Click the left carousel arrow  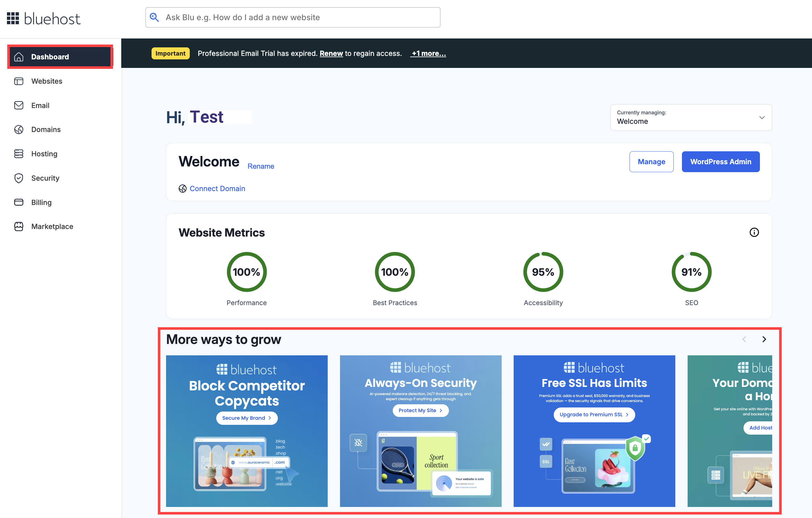[744, 339]
